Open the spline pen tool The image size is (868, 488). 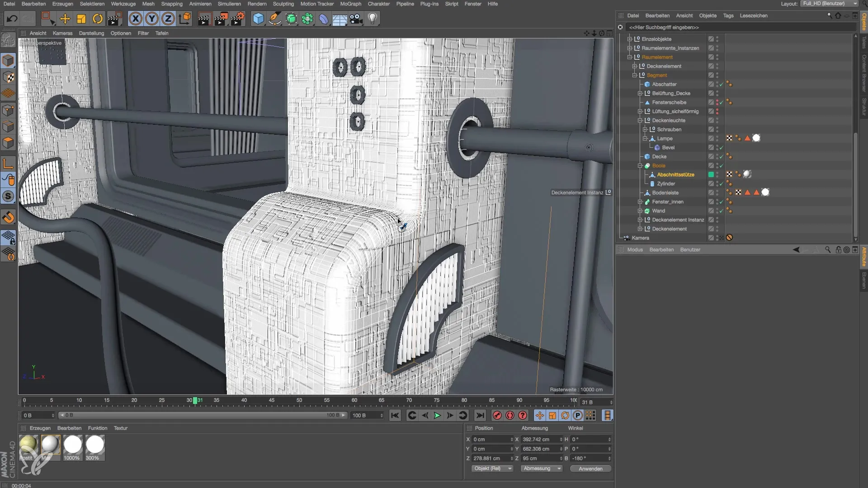click(x=274, y=19)
